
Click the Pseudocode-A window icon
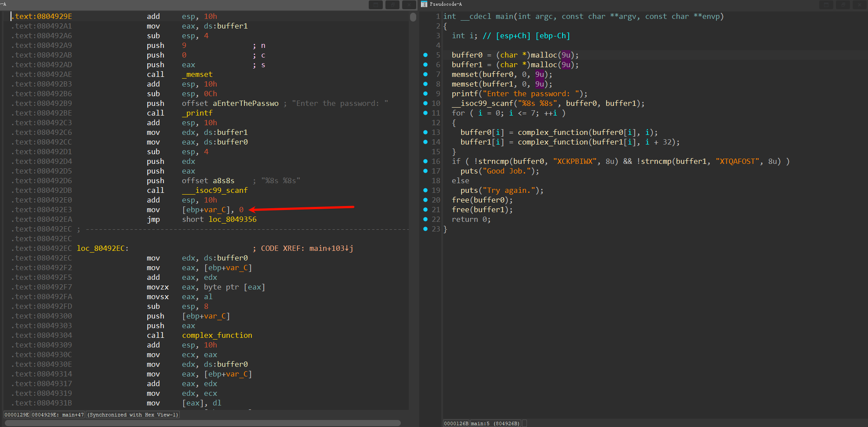[424, 4]
